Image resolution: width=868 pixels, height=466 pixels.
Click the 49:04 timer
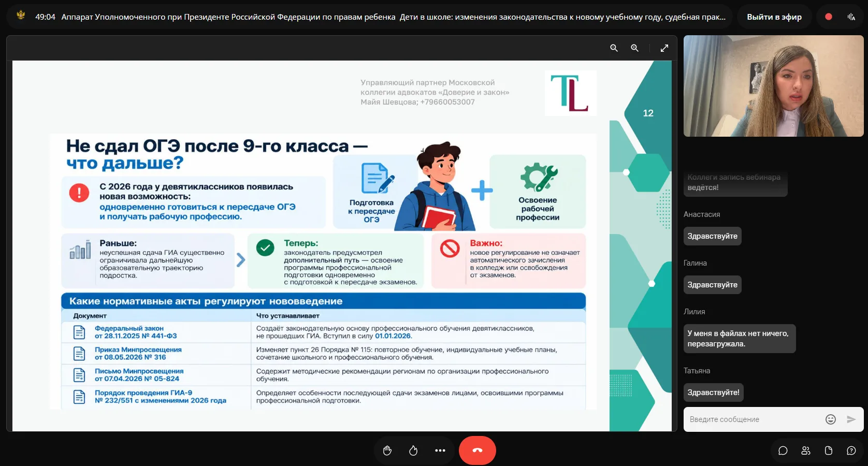[45, 17]
